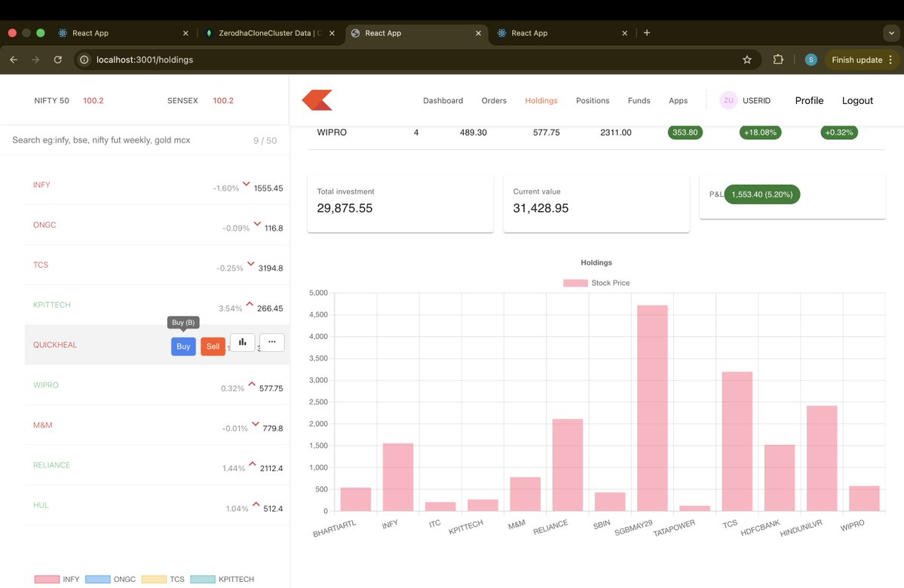The width and height of the screenshot is (904, 588).
Task: Select INFY watchlist row
Action: [x=157, y=185]
